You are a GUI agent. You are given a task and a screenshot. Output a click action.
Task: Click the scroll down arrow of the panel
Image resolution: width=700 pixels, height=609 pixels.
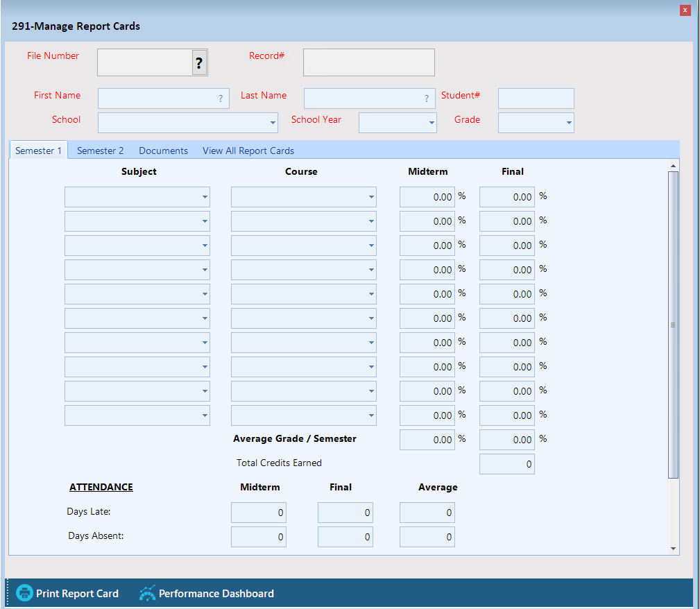(x=673, y=548)
